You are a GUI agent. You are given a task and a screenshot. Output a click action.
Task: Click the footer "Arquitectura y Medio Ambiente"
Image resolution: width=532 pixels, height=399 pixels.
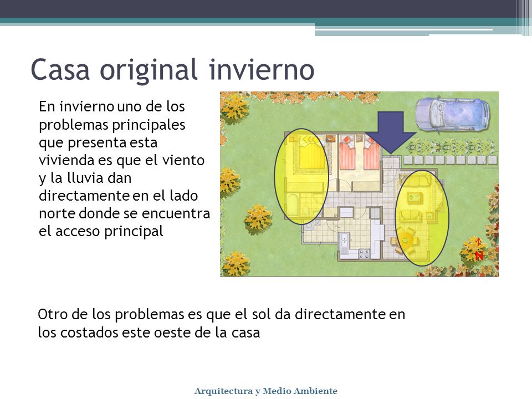coord(265,391)
